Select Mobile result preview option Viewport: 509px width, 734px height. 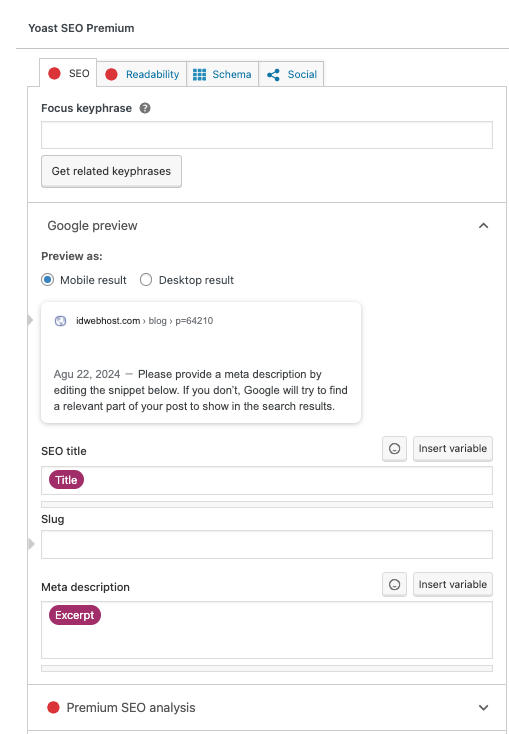point(47,280)
